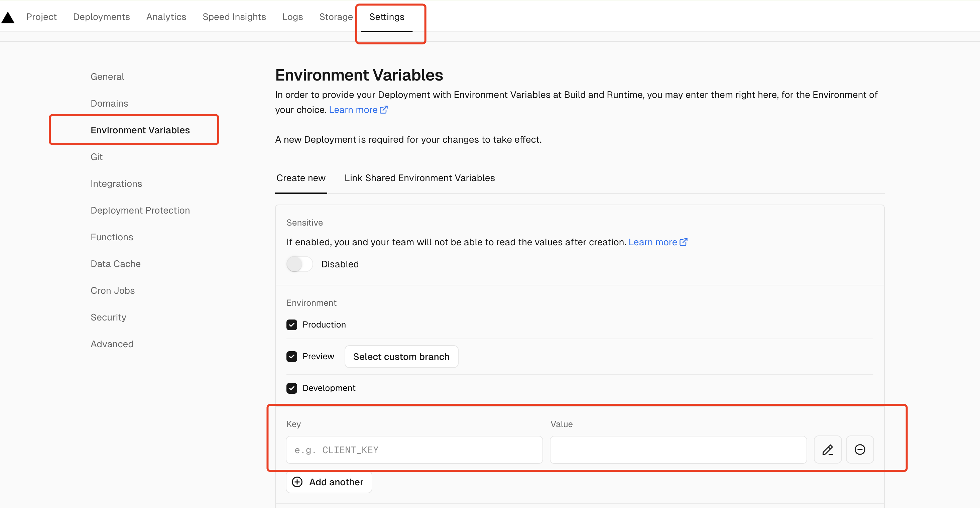Viewport: 980px width, 508px height.
Task: Go to Speed Insights tab
Action: click(234, 17)
